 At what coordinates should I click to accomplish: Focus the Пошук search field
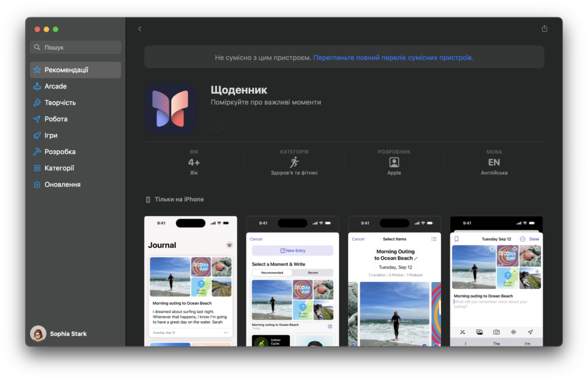point(75,47)
